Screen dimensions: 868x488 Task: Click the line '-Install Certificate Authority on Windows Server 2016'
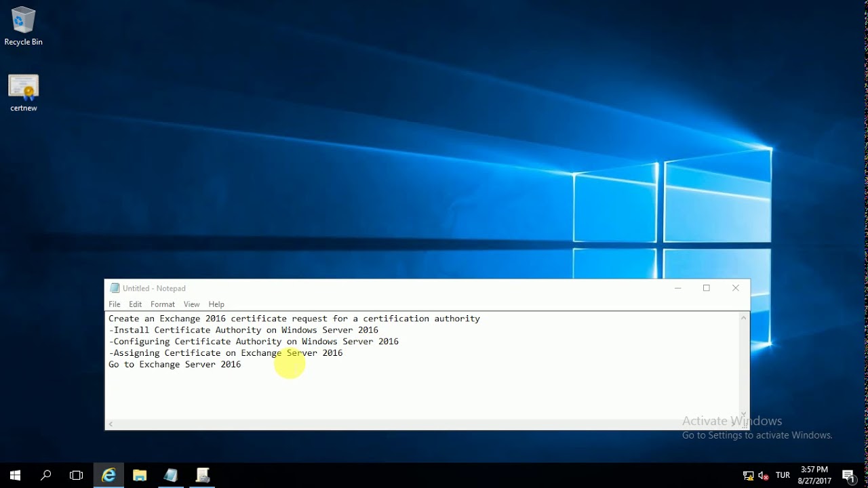click(243, 330)
